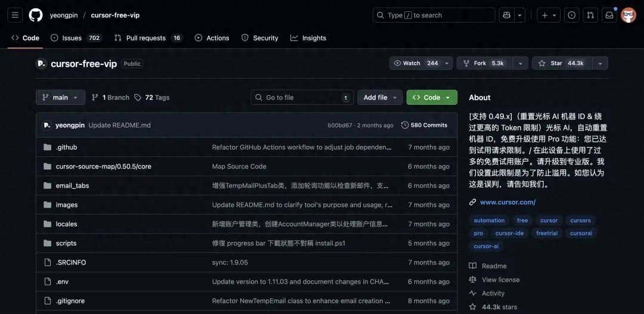Select the cursor-ide topic tag
This screenshot has height=314, width=644.
509,233
